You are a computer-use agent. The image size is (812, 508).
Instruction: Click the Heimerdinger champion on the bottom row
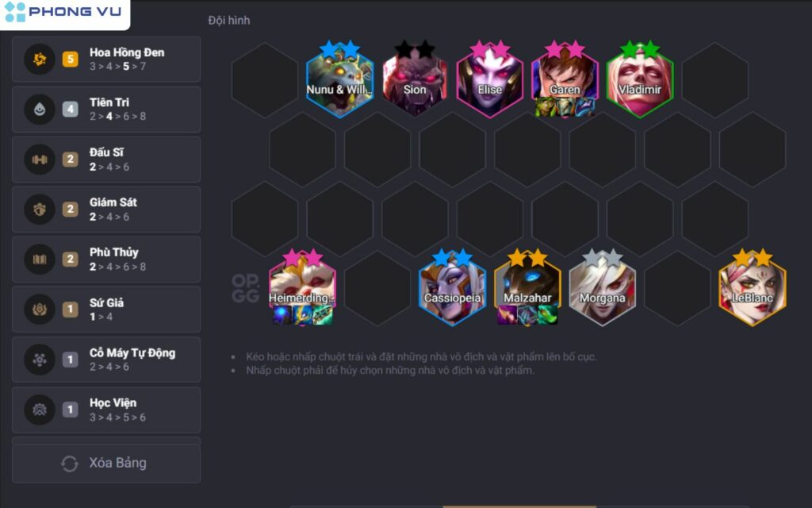pos(302,287)
